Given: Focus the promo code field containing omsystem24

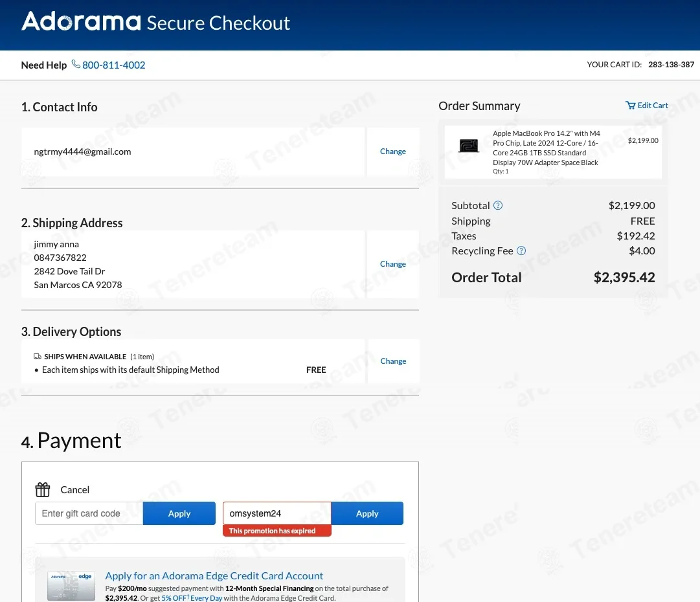Looking at the screenshot, I should click(x=277, y=513).
